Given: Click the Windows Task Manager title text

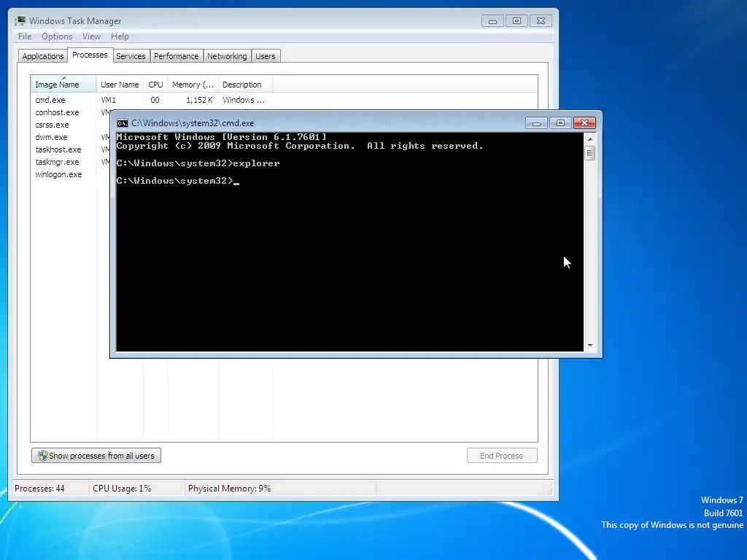Looking at the screenshot, I should tap(75, 21).
